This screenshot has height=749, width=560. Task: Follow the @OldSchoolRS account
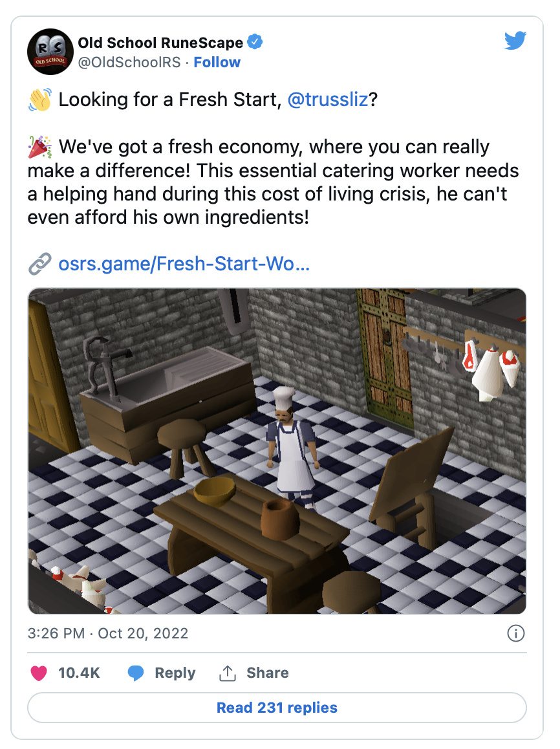coord(217,63)
